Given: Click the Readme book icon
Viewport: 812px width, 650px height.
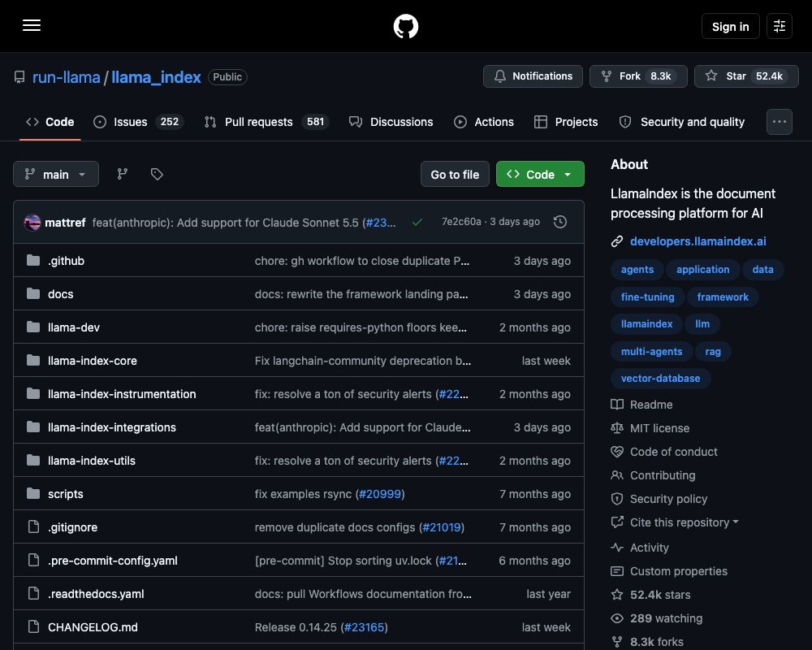Looking at the screenshot, I should [617, 405].
